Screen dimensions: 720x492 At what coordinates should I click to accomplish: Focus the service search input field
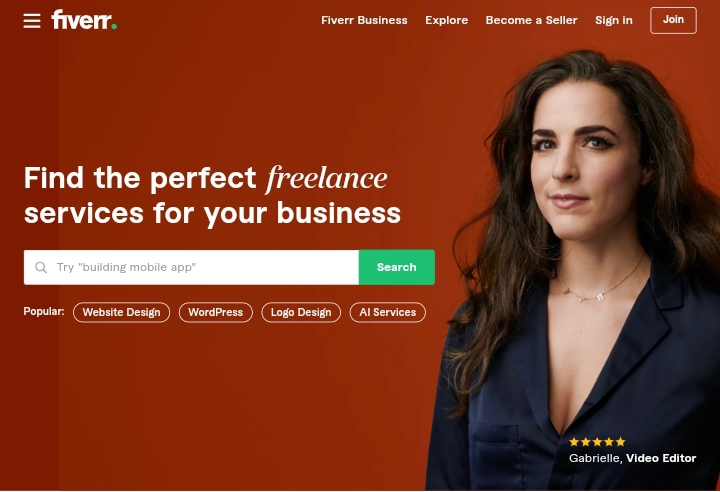(191, 267)
